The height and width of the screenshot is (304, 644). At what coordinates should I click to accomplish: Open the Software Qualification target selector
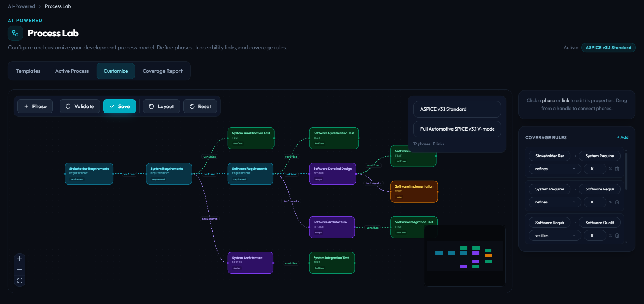click(x=600, y=223)
